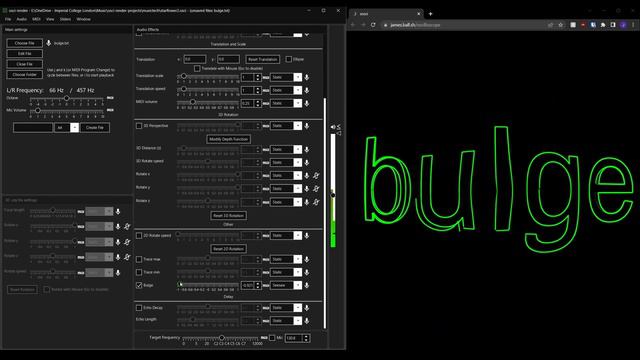Enable the Trace max checkbox
Image resolution: width=640 pixels, height=360 pixels.
[139, 259]
